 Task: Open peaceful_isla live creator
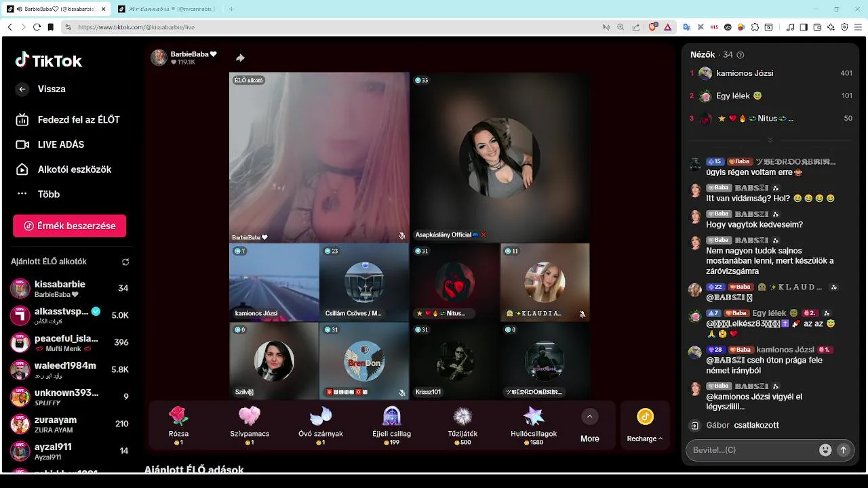(x=70, y=342)
